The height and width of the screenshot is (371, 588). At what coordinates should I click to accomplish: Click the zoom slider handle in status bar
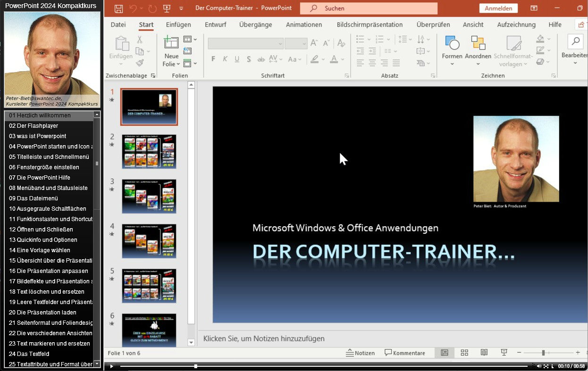coord(543,353)
